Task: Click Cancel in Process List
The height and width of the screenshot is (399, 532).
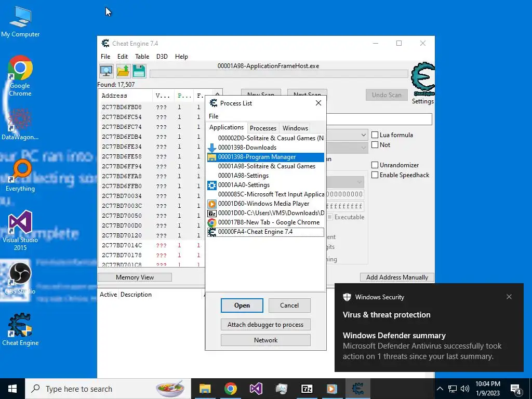Action: point(289,305)
